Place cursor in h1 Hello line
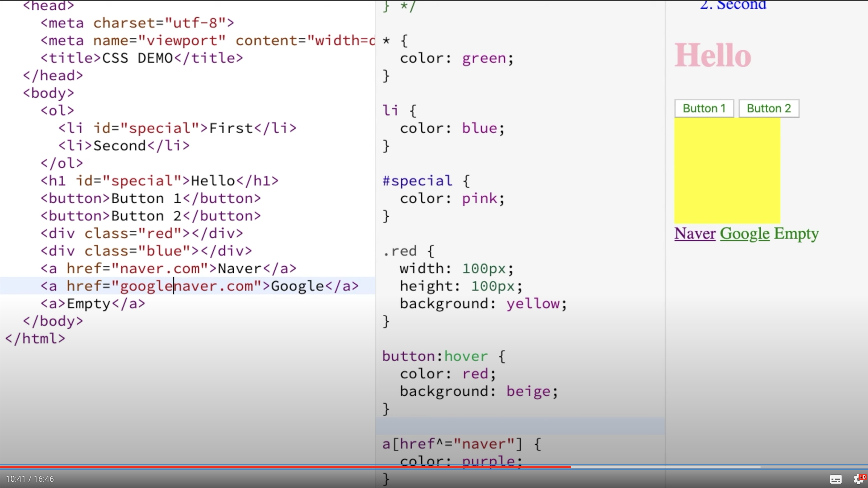This screenshot has width=868, height=488. 159,181
